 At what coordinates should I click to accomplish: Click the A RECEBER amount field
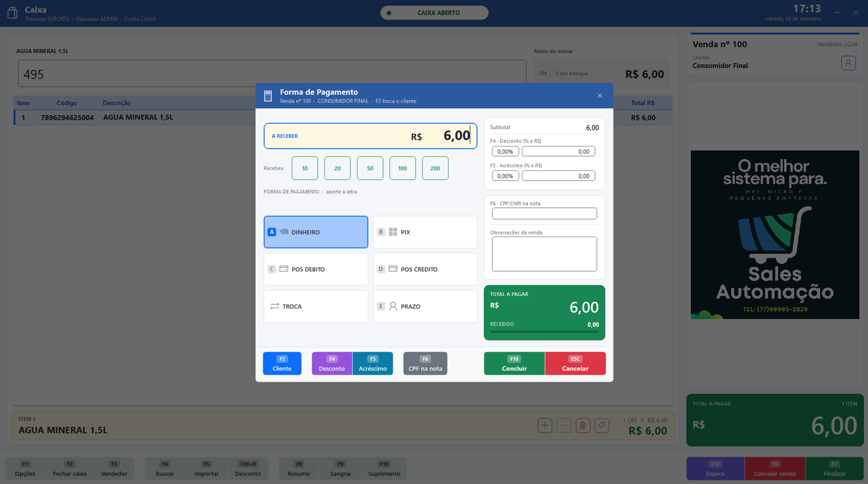click(x=371, y=136)
